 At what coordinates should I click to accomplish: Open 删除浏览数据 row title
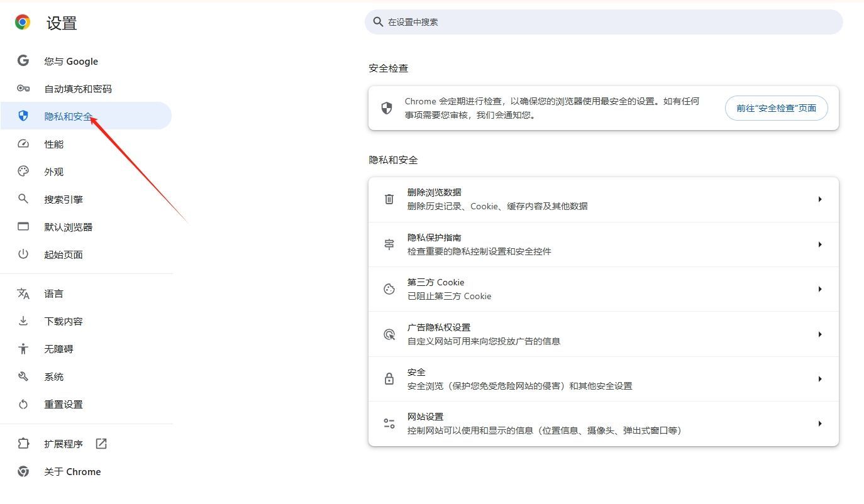pyautogui.click(x=434, y=192)
